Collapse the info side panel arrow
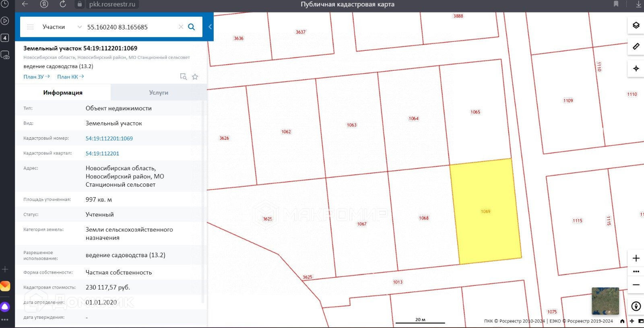 210,27
